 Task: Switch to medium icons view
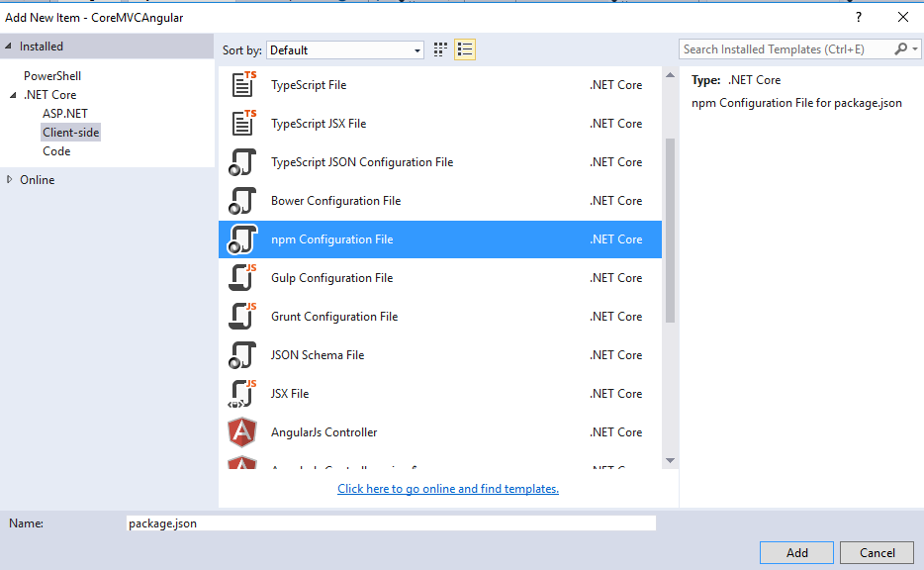coord(440,49)
